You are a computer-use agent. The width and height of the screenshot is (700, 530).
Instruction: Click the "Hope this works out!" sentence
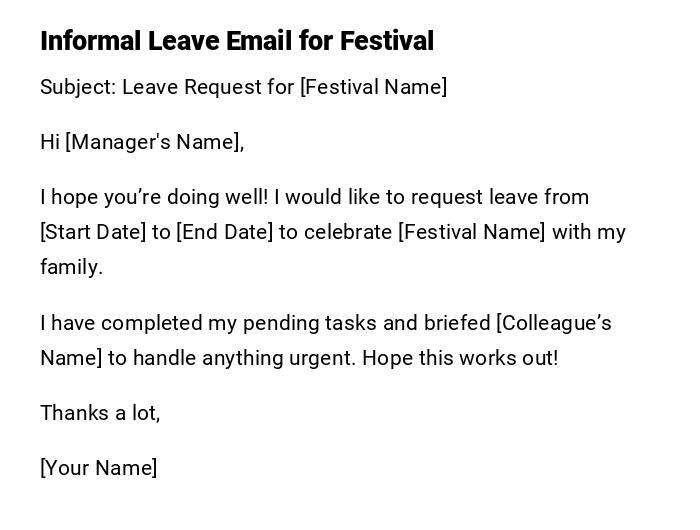pos(460,358)
